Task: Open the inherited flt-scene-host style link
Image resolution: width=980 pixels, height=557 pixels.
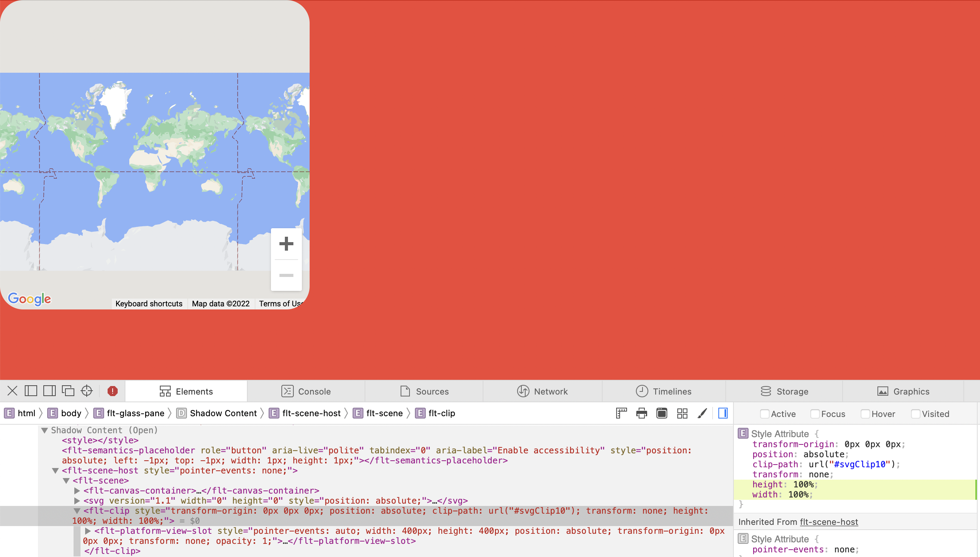Action: click(829, 522)
